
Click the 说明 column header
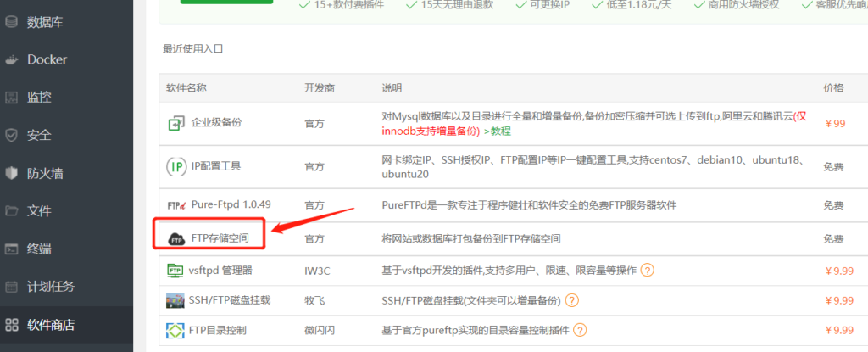point(392,88)
